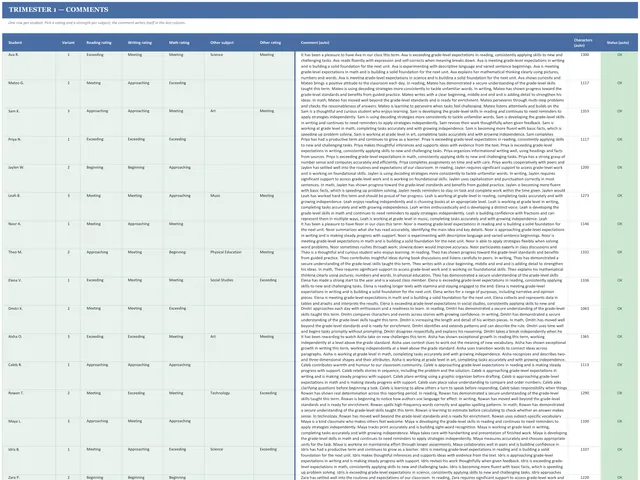Click student name cell Sam K.
The width and height of the screenshot is (640, 480).
pos(29,122)
